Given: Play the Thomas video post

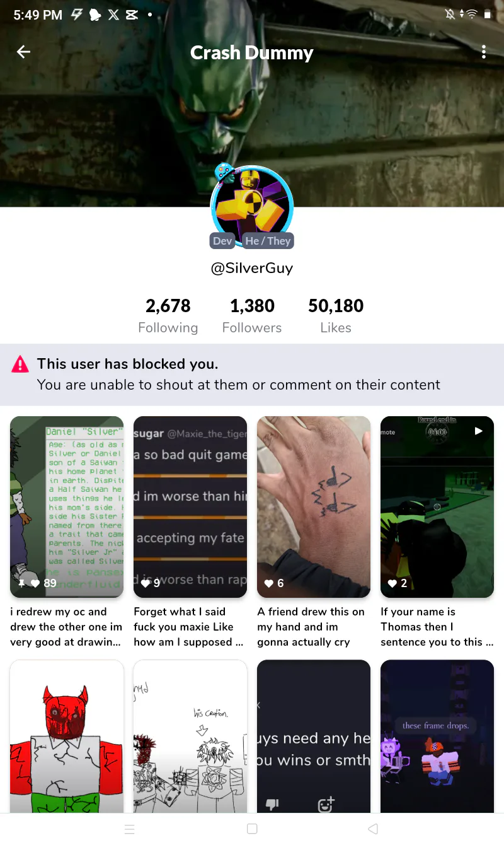Looking at the screenshot, I should tap(437, 507).
